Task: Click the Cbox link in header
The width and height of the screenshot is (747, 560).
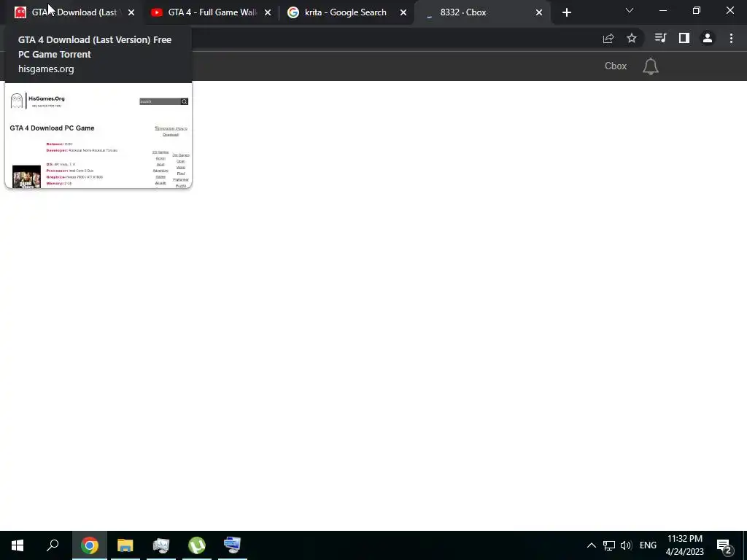Action: click(616, 66)
